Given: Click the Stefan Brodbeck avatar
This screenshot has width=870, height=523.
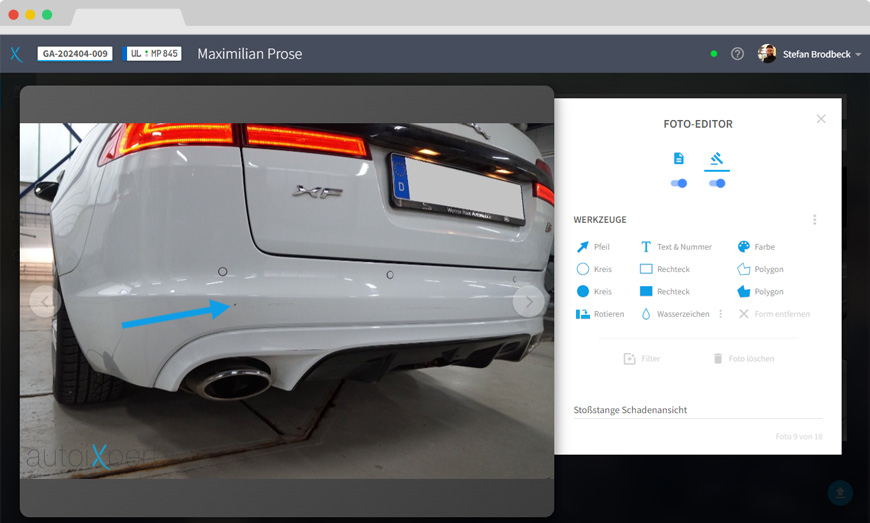Looking at the screenshot, I should [x=767, y=54].
